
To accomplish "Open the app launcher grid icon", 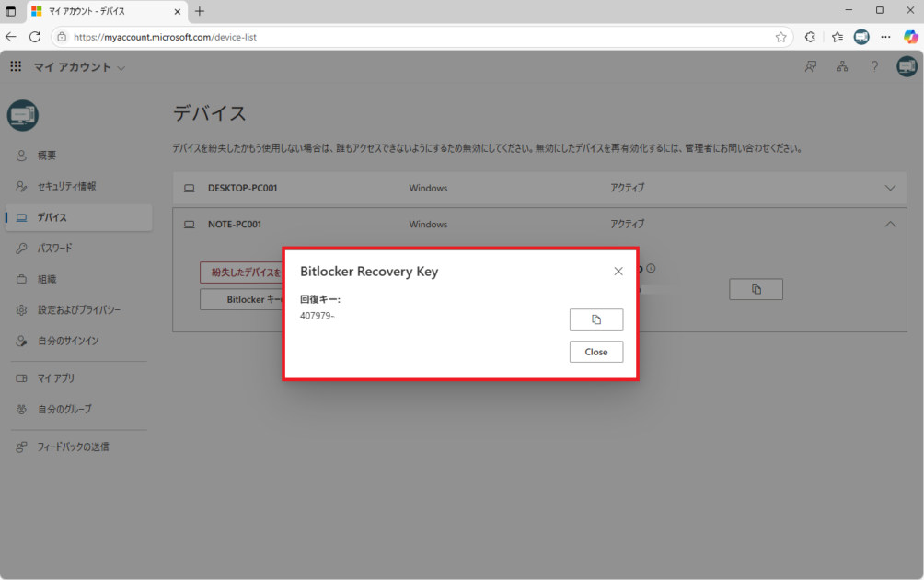I will click(16, 66).
